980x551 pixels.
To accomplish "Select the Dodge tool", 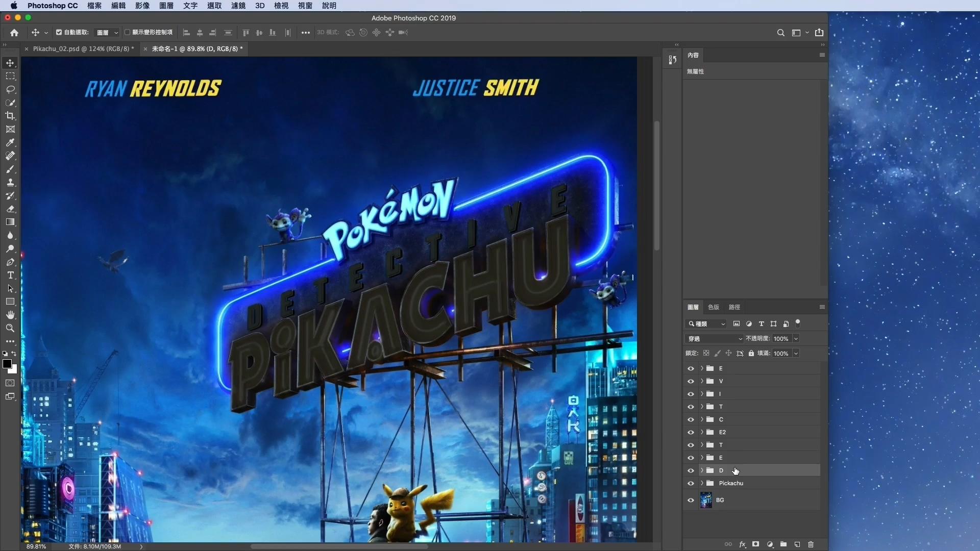I will click(10, 248).
